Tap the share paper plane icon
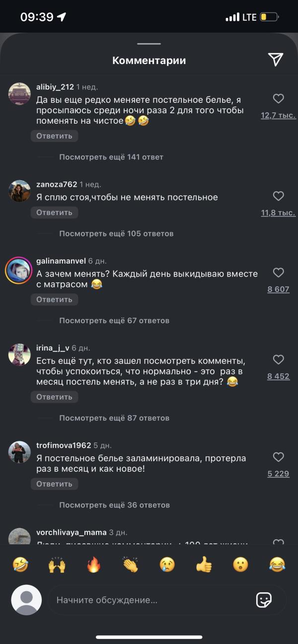This screenshot has height=644, width=298. pos(276,60)
